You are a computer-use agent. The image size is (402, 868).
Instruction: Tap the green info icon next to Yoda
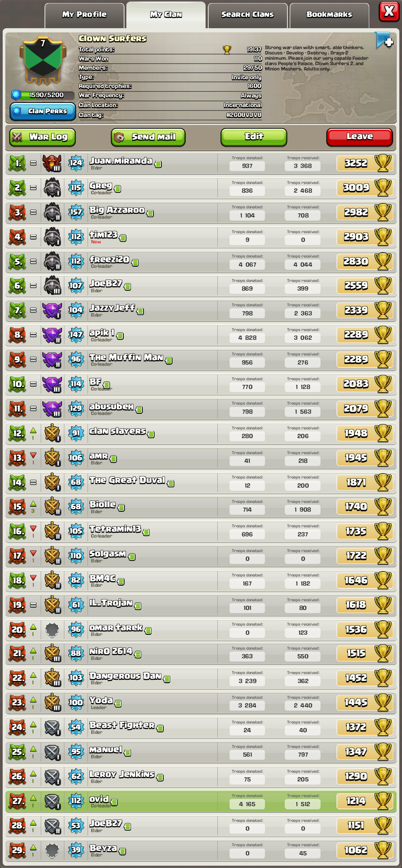point(118,703)
